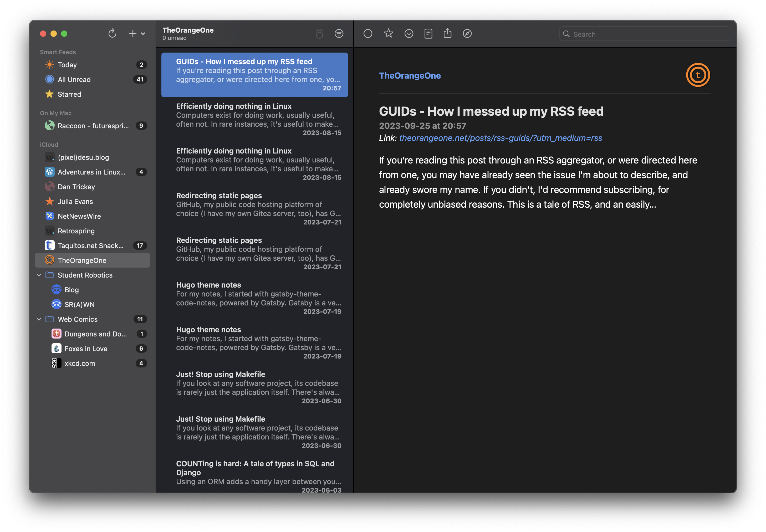Toggle read/unread circle button in toolbar
The width and height of the screenshot is (766, 532).
click(368, 33)
